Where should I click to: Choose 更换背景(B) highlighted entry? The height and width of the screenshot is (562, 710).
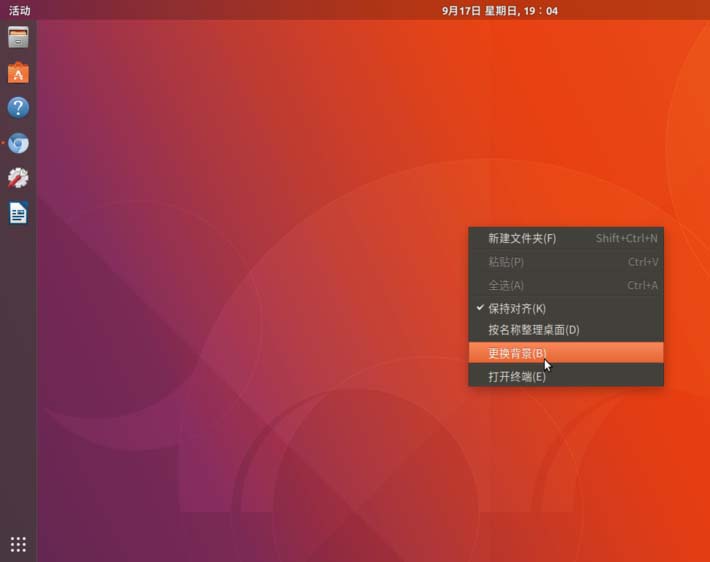tap(566, 353)
